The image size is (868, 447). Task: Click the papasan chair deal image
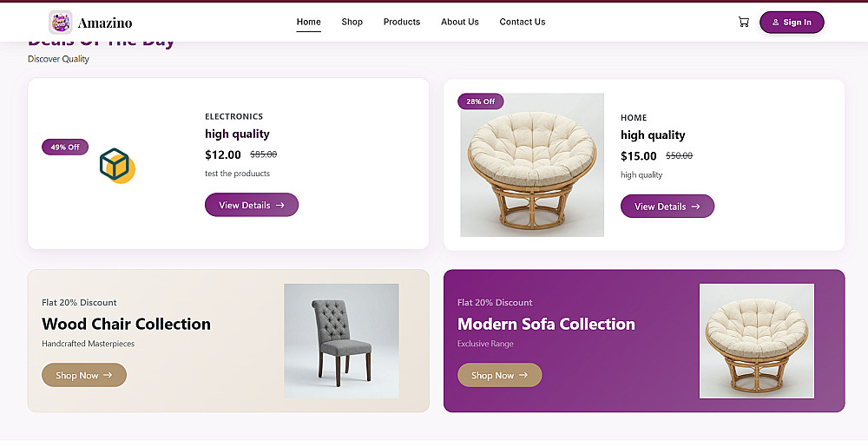coord(531,165)
